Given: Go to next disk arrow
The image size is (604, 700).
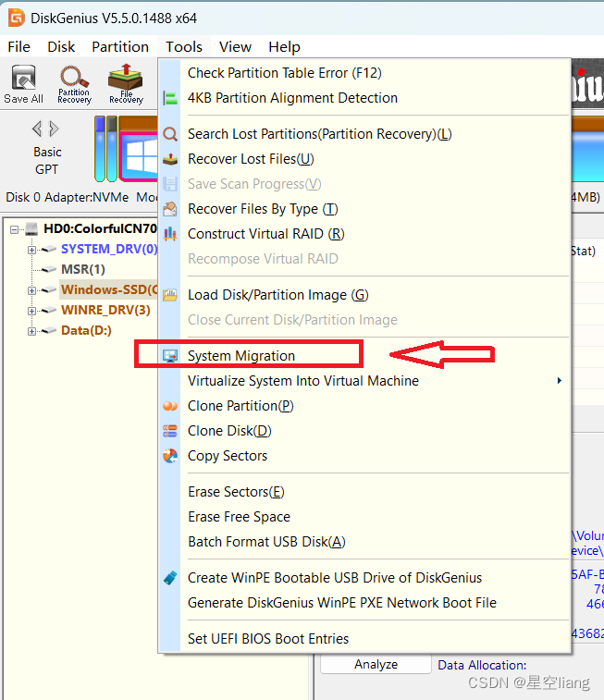Looking at the screenshot, I should tap(54, 129).
